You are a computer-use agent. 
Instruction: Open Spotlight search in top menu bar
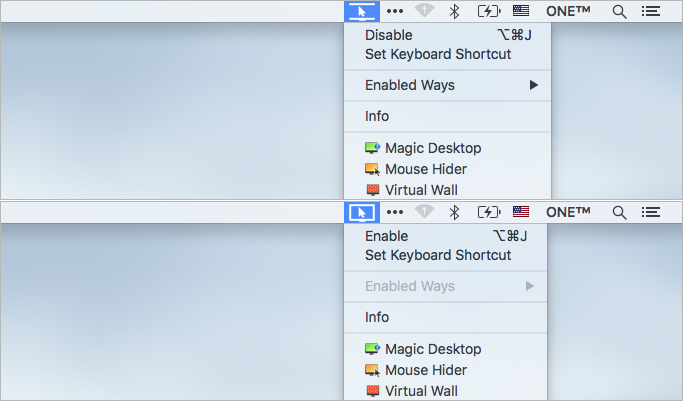619,12
